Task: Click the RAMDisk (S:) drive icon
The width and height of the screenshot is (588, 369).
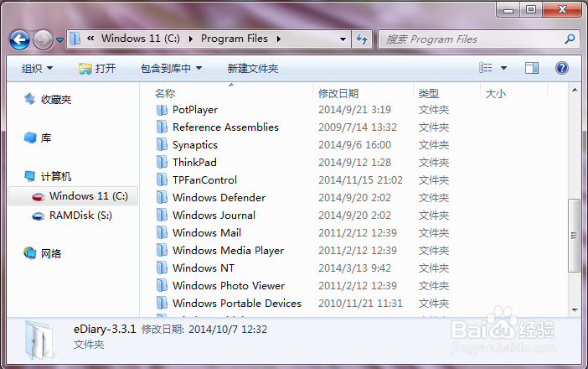Action: (39, 216)
